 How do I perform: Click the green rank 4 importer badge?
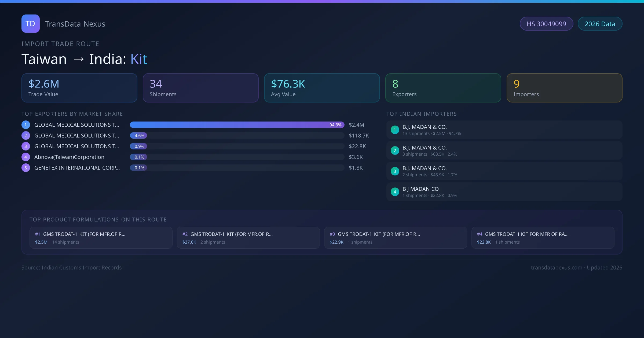click(x=395, y=192)
